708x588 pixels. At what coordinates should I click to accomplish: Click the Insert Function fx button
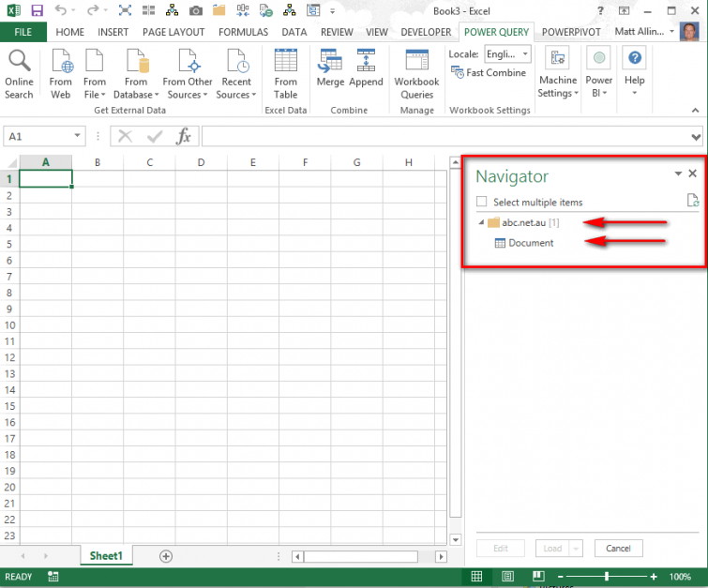tap(183, 136)
